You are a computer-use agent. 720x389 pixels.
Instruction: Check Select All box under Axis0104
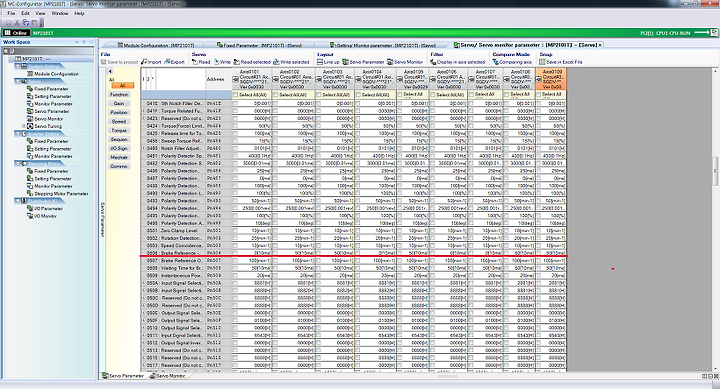click(x=358, y=95)
